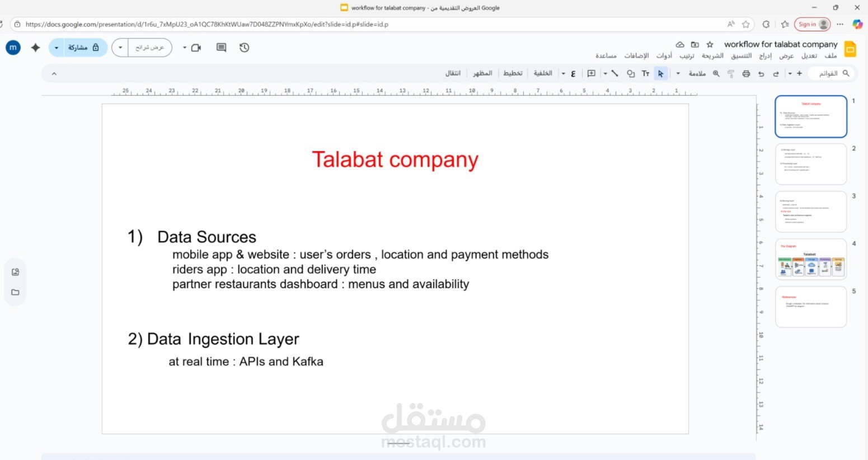Add this page to Edge favorites
Image resolution: width=868 pixels, height=460 pixels.
(746, 24)
